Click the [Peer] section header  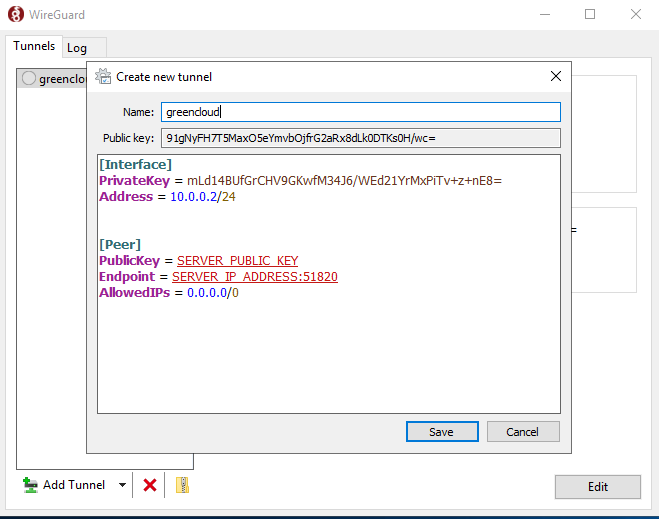coord(120,245)
